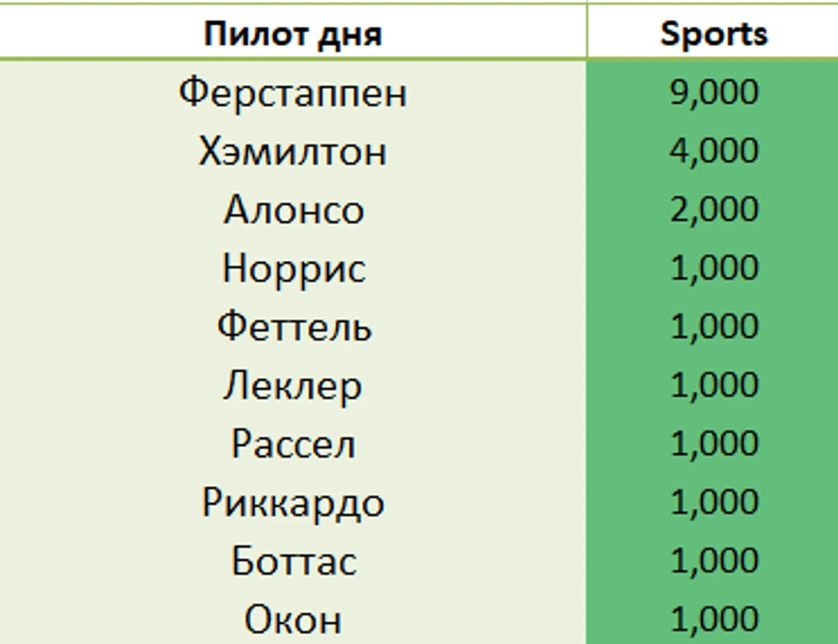Select the Пилот дня header cell
The height and width of the screenshot is (644, 838).
click(x=293, y=32)
